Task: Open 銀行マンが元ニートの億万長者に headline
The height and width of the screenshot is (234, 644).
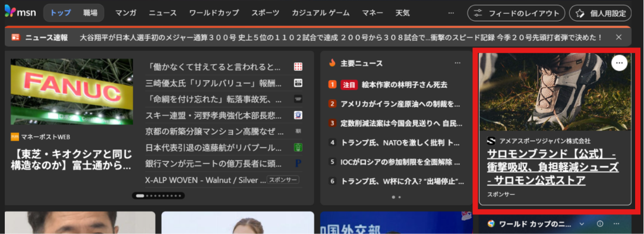Action: [213, 163]
